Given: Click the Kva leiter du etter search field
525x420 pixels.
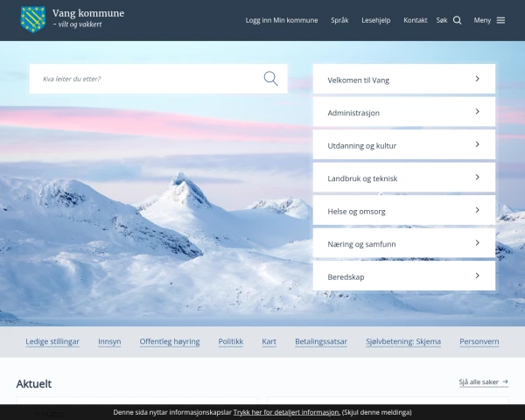Looking at the screenshot, I should 144,79.
